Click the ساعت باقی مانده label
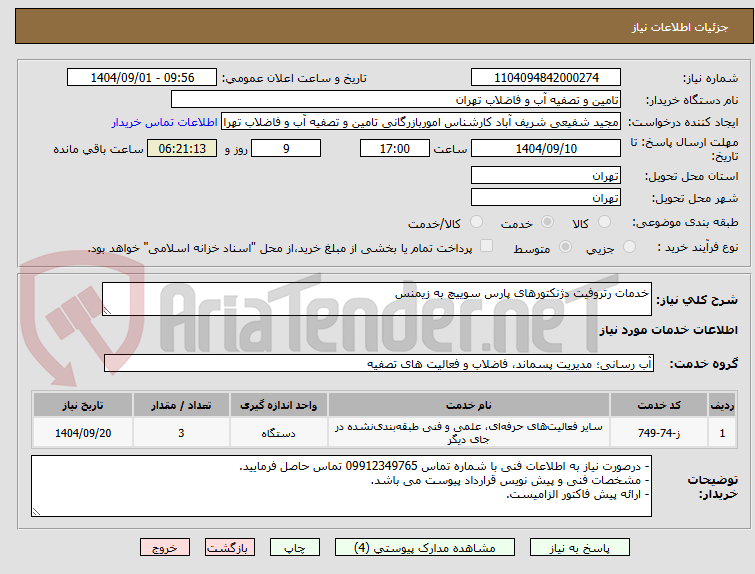The height and width of the screenshot is (574, 755). coord(98,149)
